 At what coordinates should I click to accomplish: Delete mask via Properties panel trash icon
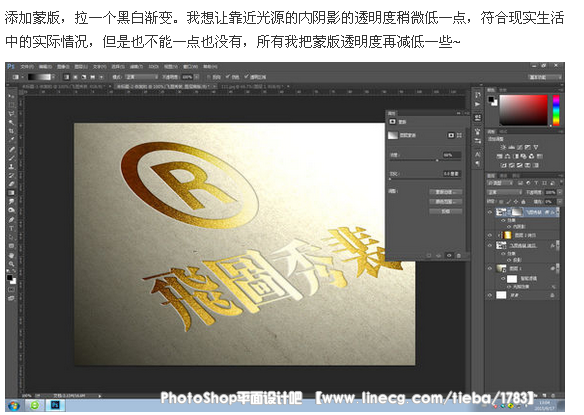click(x=459, y=256)
